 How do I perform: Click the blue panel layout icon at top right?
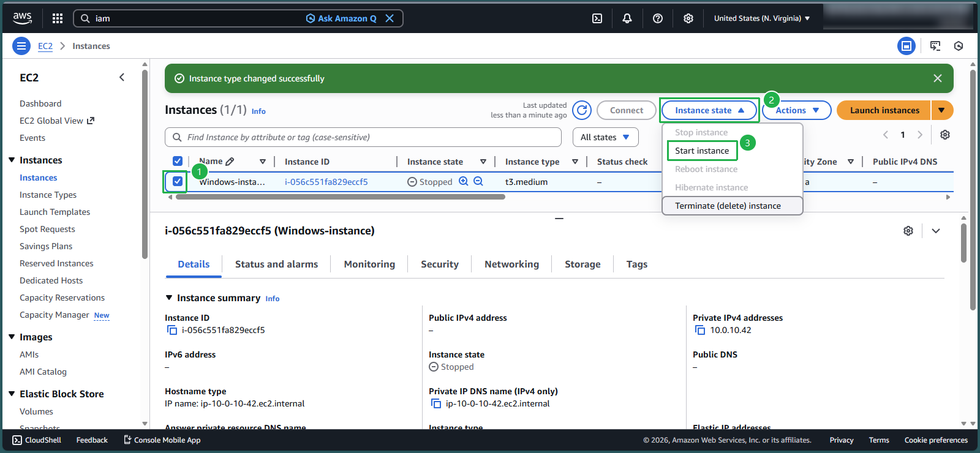pyautogui.click(x=907, y=46)
